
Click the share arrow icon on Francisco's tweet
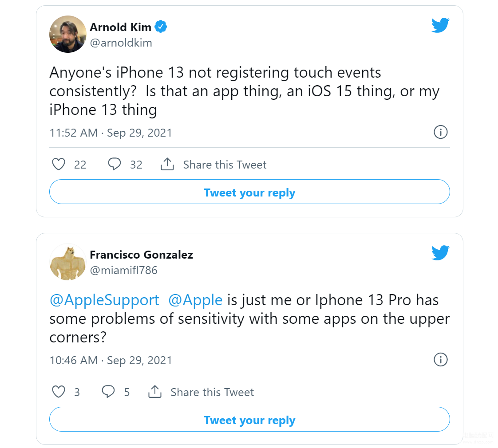pos(154,392)
